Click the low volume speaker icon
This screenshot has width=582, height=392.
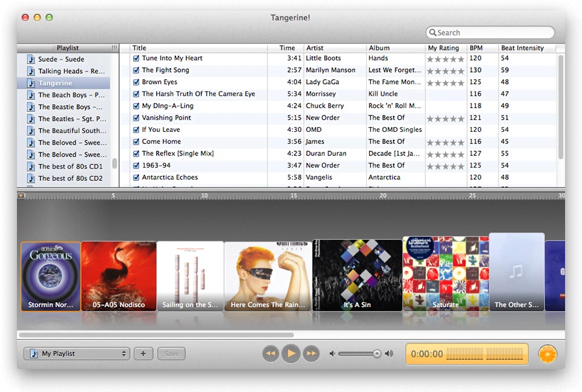click(332, 353)
